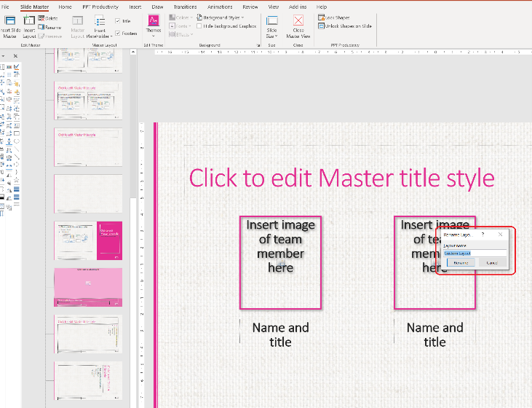Switch to the Animations tab
Viewport: 532px width, 408px height.
point(220,7)
